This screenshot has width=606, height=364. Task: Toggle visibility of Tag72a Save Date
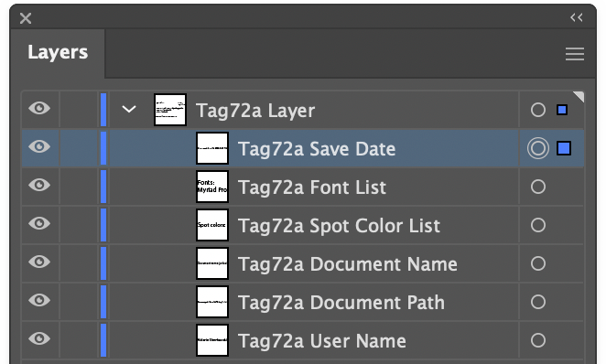click(39, 146)
